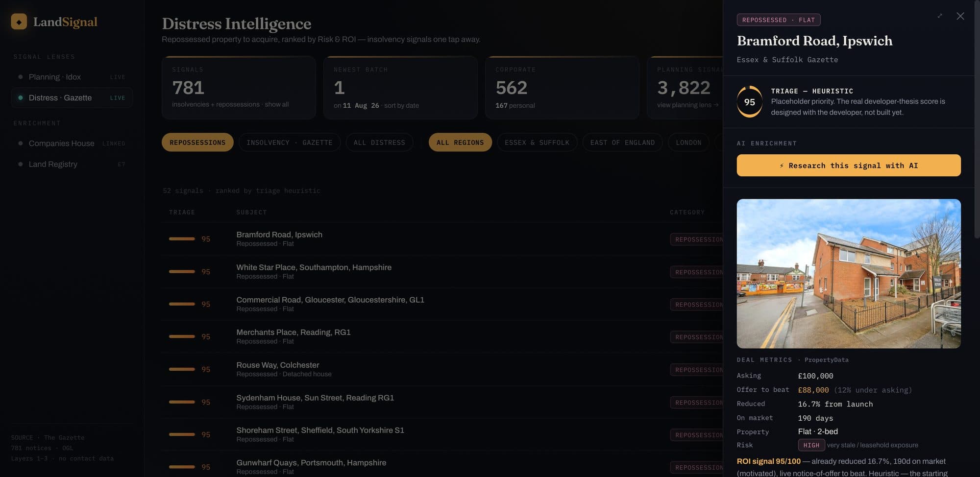Open the Rouse Way, Colchester row
980x477 pixels.
click(x=441, y=369)
